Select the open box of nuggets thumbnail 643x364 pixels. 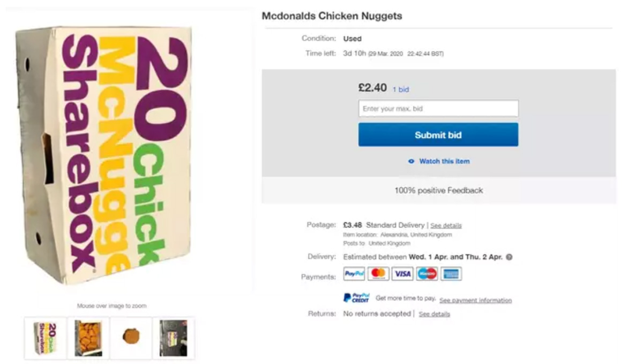pyautogui.click(x=88, y=338)
